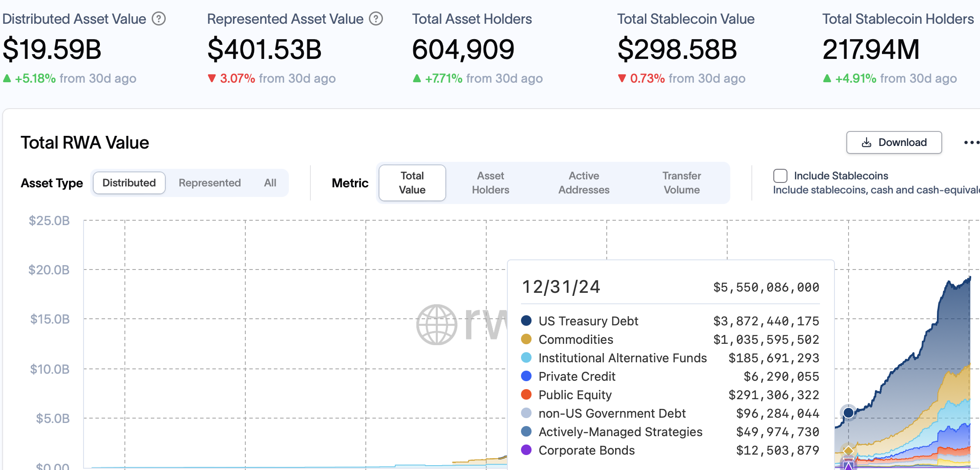Click the Institutional Alternative Funds legend dot
The width and height of the screenshot is (980, 470).
click(526, 357)
